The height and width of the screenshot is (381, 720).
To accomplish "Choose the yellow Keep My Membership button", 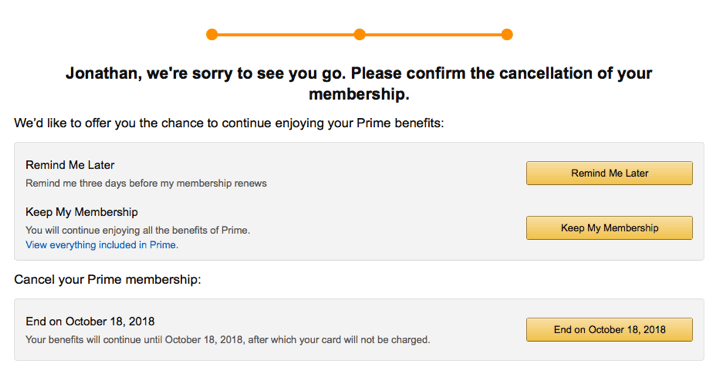I will click(x=609, y=228).
